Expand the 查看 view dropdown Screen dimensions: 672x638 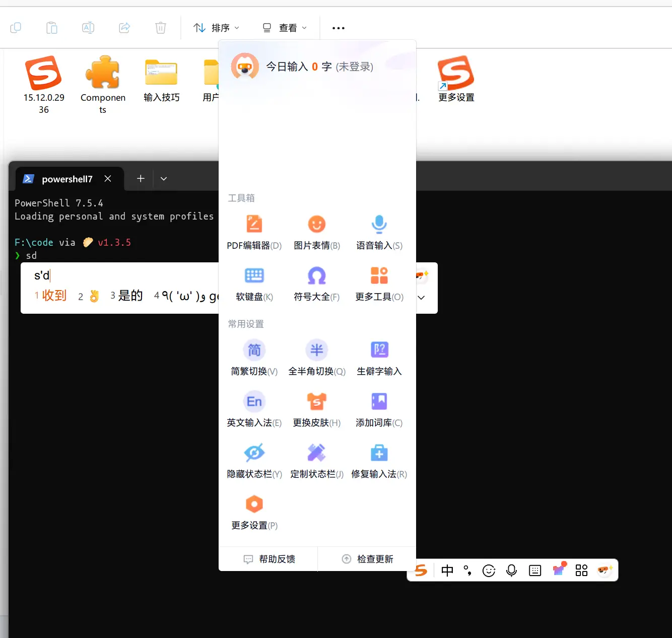[285, 28]
